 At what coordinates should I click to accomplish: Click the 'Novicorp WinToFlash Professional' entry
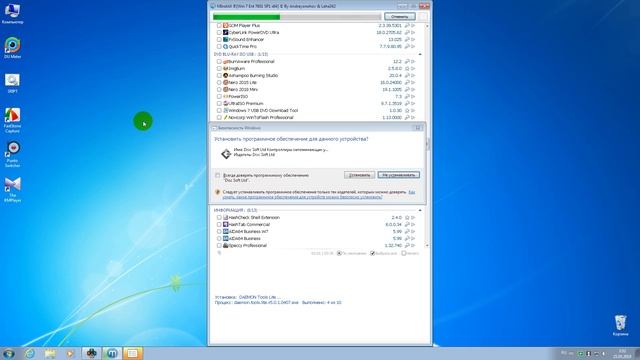[x=261, y=118]
